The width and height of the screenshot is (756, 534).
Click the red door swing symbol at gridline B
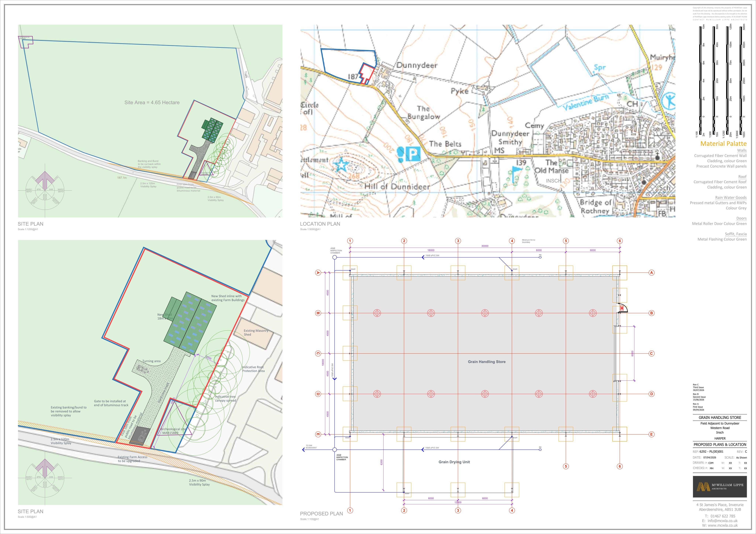[x=622, y=308]
